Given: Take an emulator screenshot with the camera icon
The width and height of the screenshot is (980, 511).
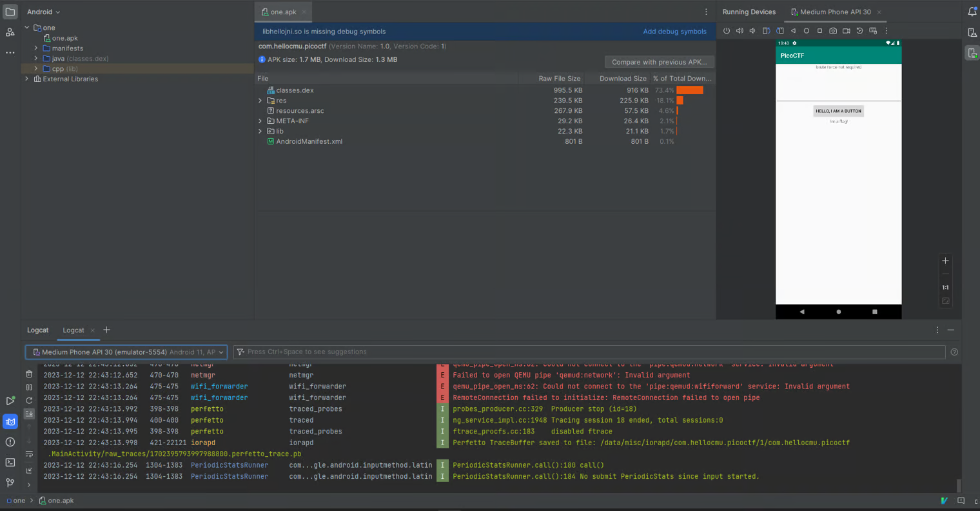Looking at the screenshot, I should pos(833,31).
